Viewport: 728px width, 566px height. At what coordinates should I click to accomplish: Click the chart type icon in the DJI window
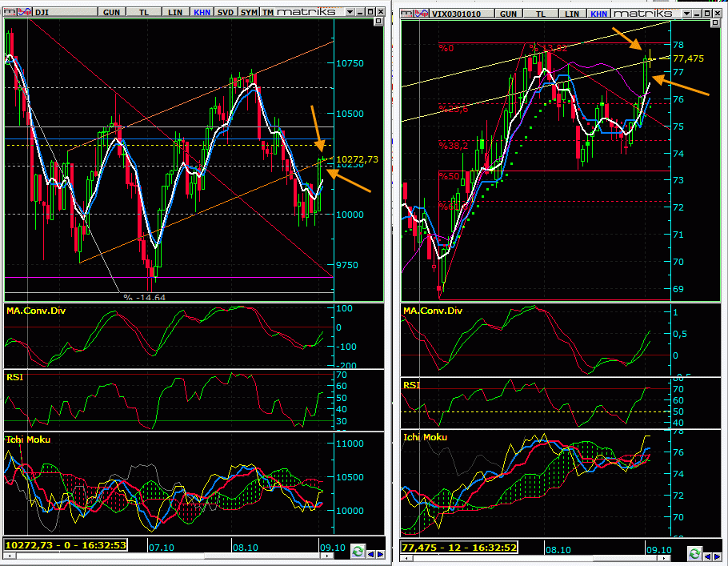pos(8,13)
